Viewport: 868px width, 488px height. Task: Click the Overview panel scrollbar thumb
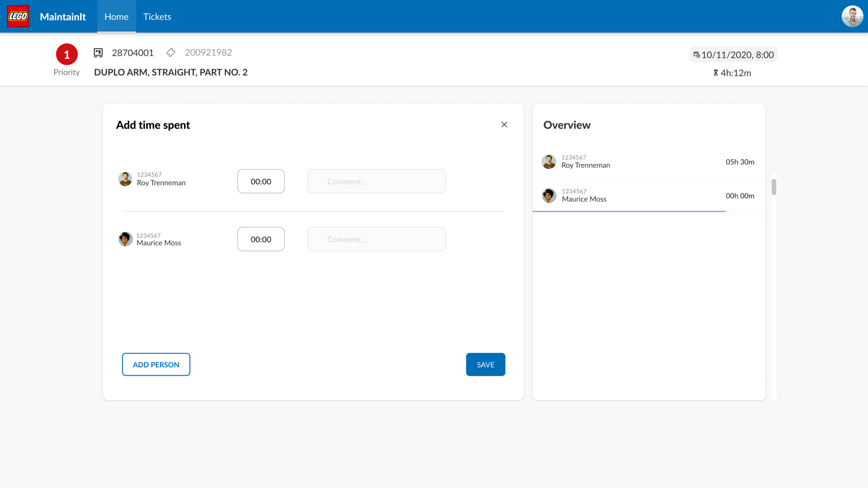click(774, 187)
